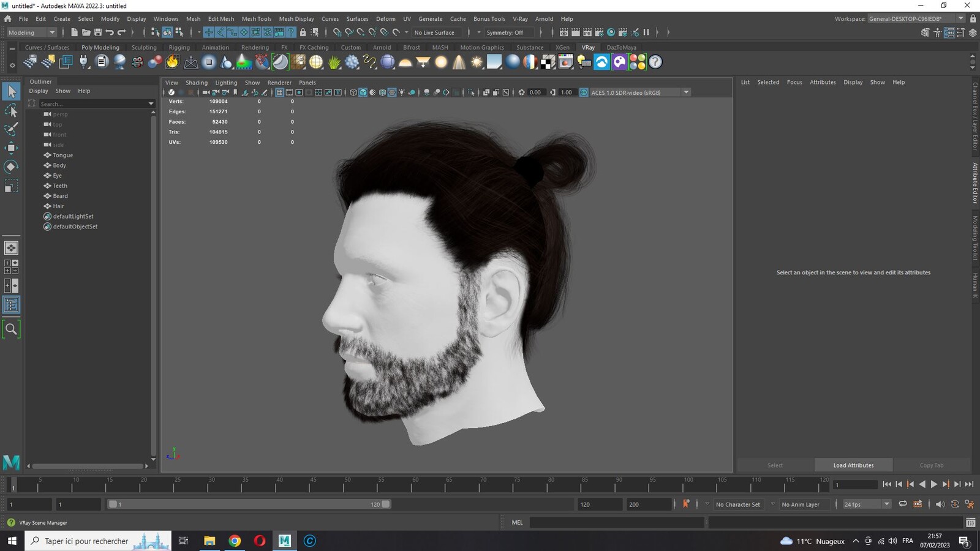
Task: Select the Rotate tool in the toolbox
Action: [11, 167]
